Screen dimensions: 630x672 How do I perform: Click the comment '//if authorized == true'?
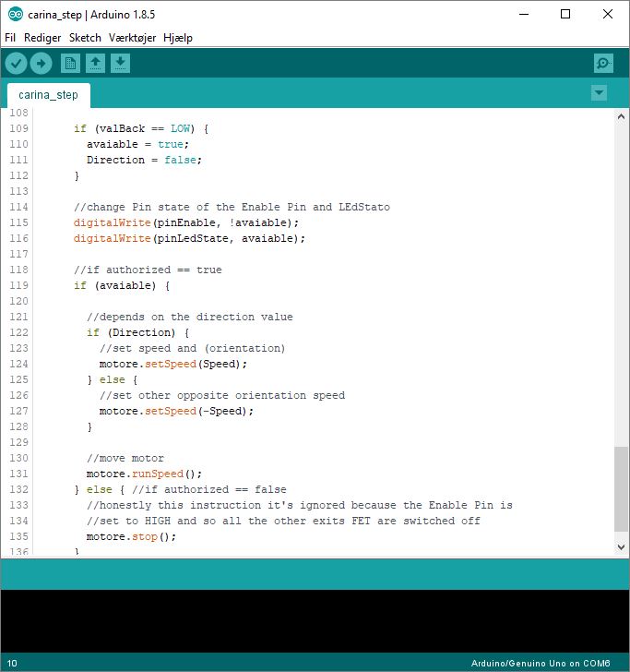pyautogui.click(x=148, y=270)
